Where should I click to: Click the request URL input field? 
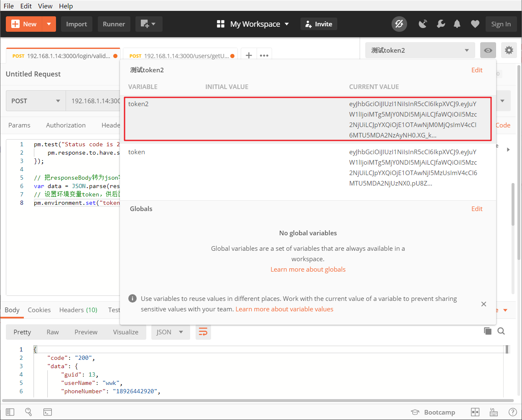93,101
